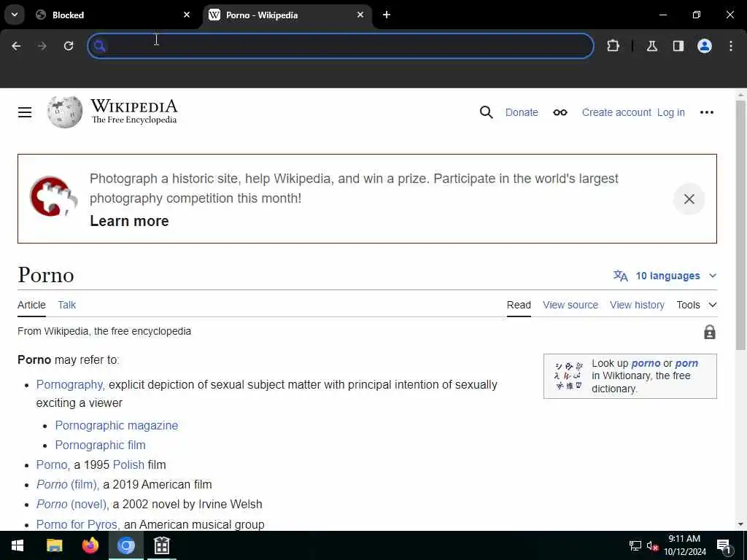Open the Pornographic film link
747x560 pixels.
[100, 445]
